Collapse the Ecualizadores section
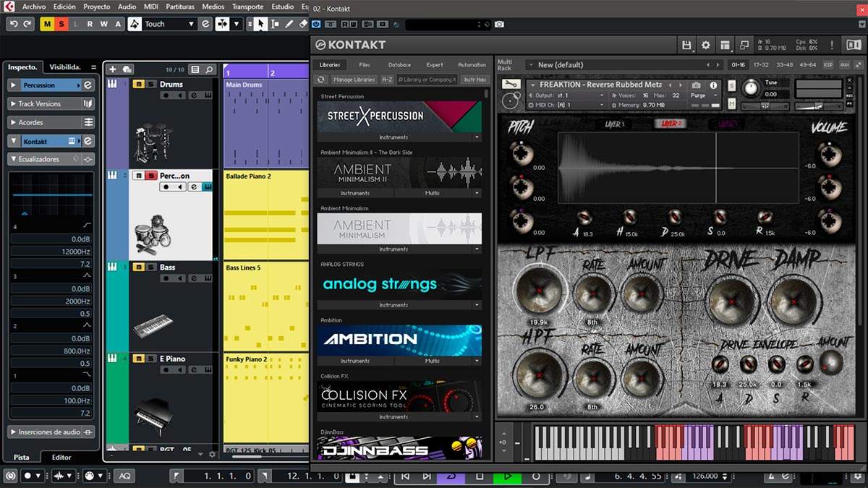868x488 pixels. (14, 159)
